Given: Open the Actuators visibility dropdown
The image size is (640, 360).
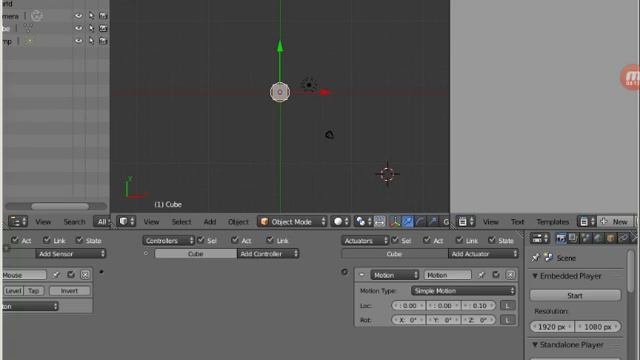Looking at the screenshot, I should pyautogui.click(x=364, y=240).
